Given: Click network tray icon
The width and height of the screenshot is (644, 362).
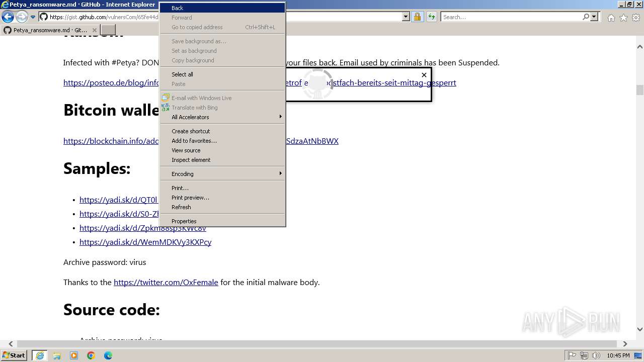Looking at the screenshot, I should [584, 355].
